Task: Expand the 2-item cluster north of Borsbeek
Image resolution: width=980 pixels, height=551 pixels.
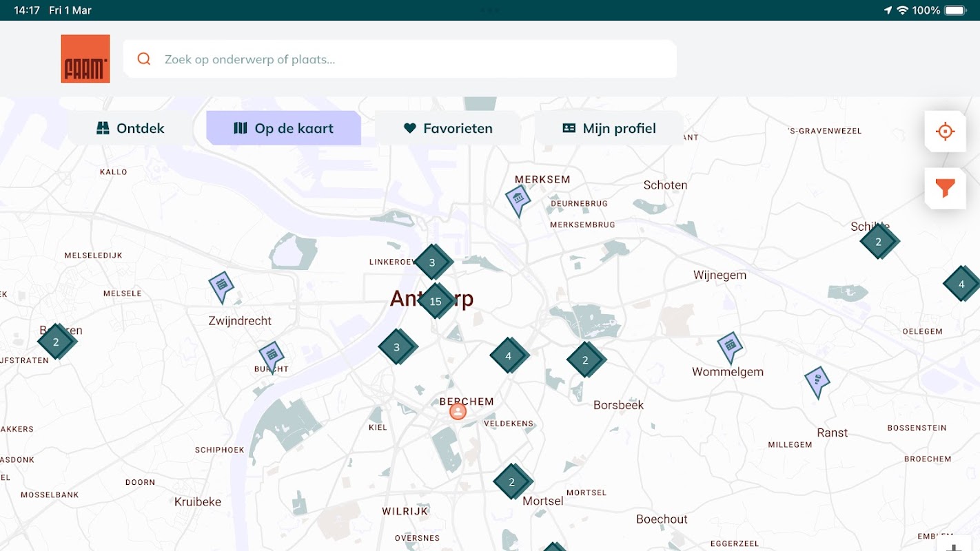Action: pyautogui.click(x=586, y=360)
